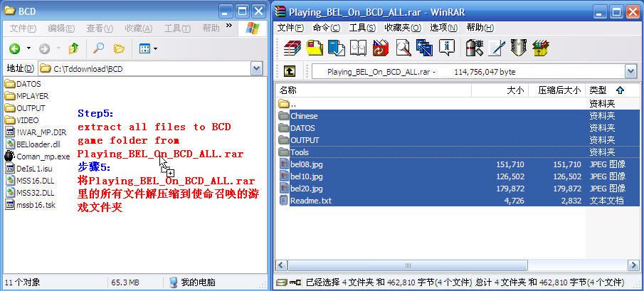Expand the address bar dropdown in BCD explorer

(x=256, y=68)
